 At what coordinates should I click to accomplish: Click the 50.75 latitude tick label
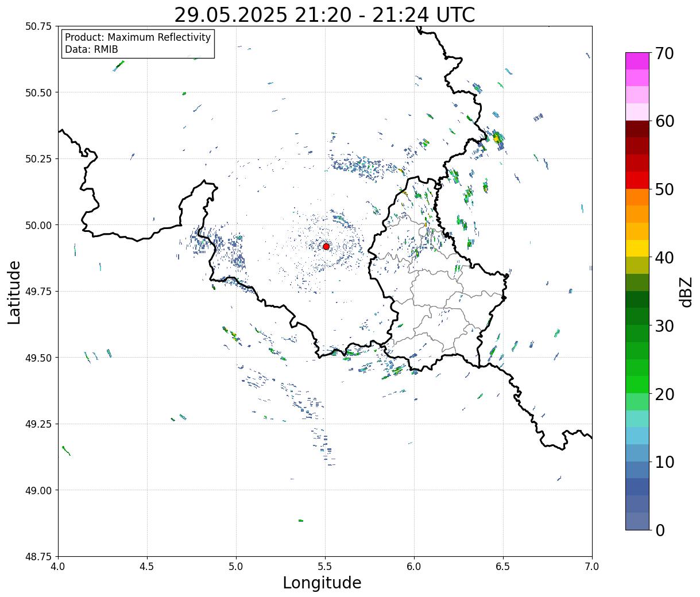coord(38,26)
